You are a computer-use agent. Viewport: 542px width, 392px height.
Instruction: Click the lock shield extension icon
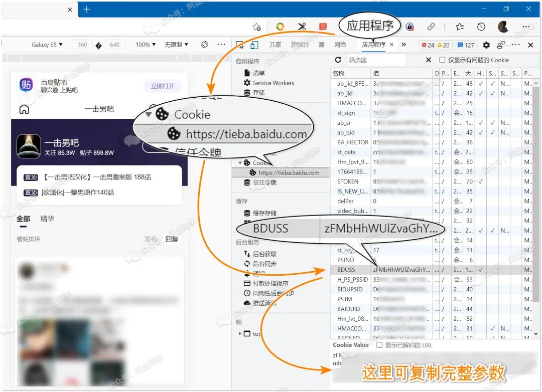coord(410,27)
